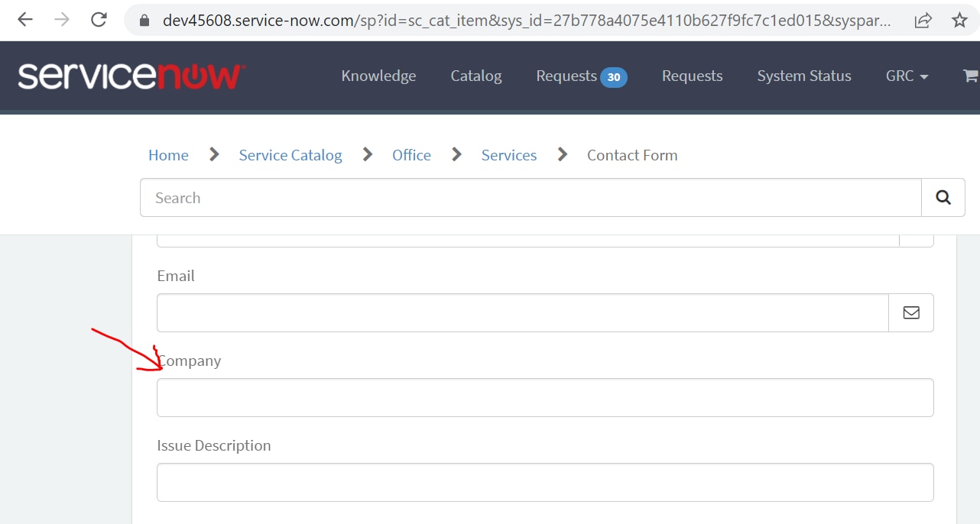
Task: Click the Issue Description text box
Action: tap(545, 482)
